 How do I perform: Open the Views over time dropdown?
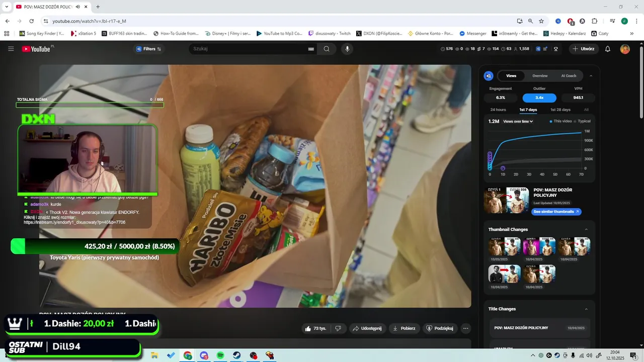(518, 121)
